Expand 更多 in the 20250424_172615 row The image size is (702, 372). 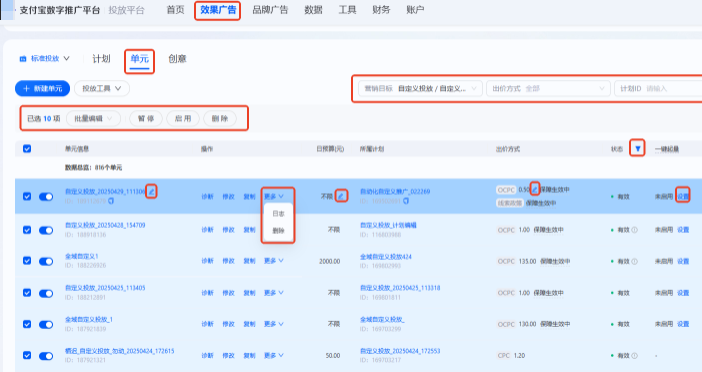point(274,355)
